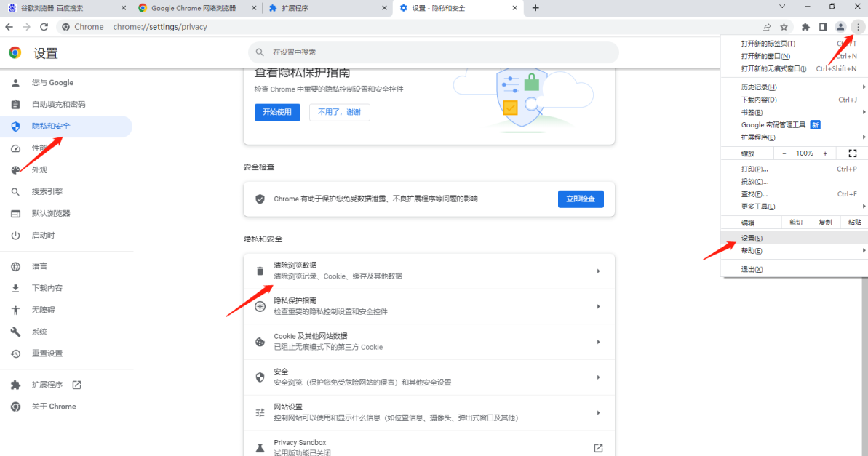Click the clipboard icon beside 自动填充和密码
The image size is (868, 456).
click(15, 104)
